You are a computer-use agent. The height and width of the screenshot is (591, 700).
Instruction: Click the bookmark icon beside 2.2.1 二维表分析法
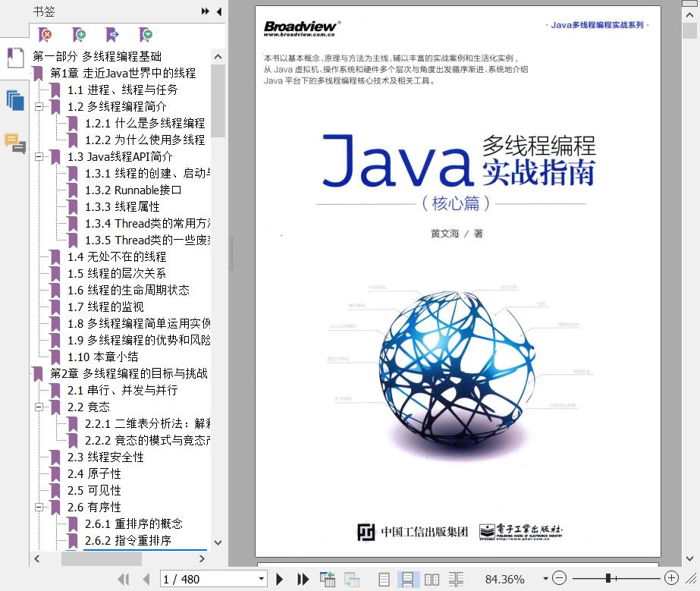[x=73, y=424]
